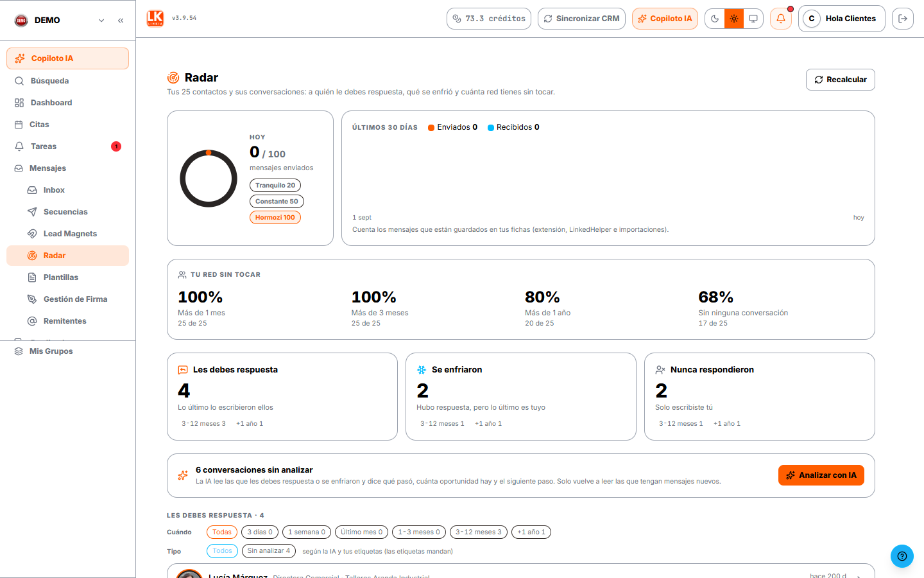This screenshot has height=578, width=924.
Task: Open Copiloto IA in sidebar
Action: tap(67, 58)
